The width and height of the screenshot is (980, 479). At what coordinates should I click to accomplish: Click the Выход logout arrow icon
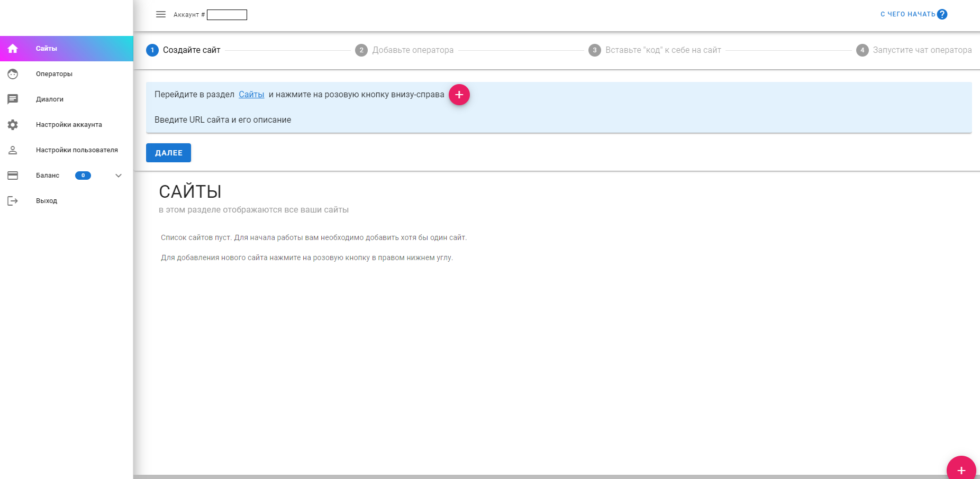click(13, 201)
